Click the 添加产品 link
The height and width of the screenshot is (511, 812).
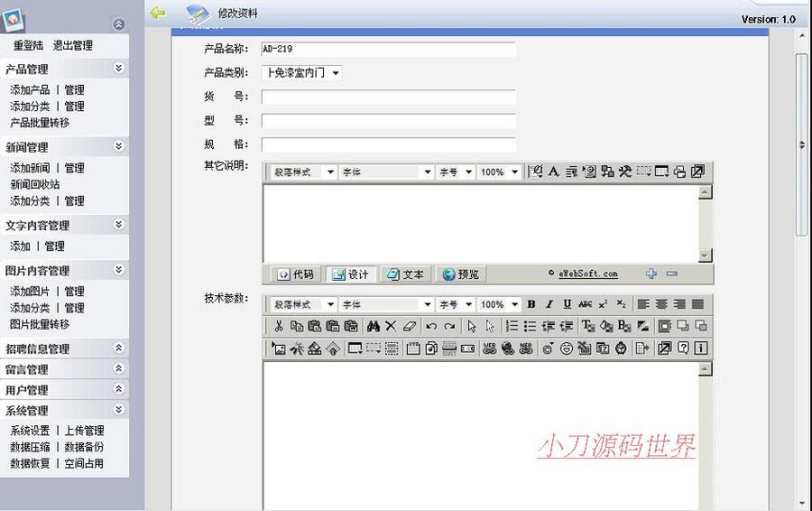tap(30, 89)
